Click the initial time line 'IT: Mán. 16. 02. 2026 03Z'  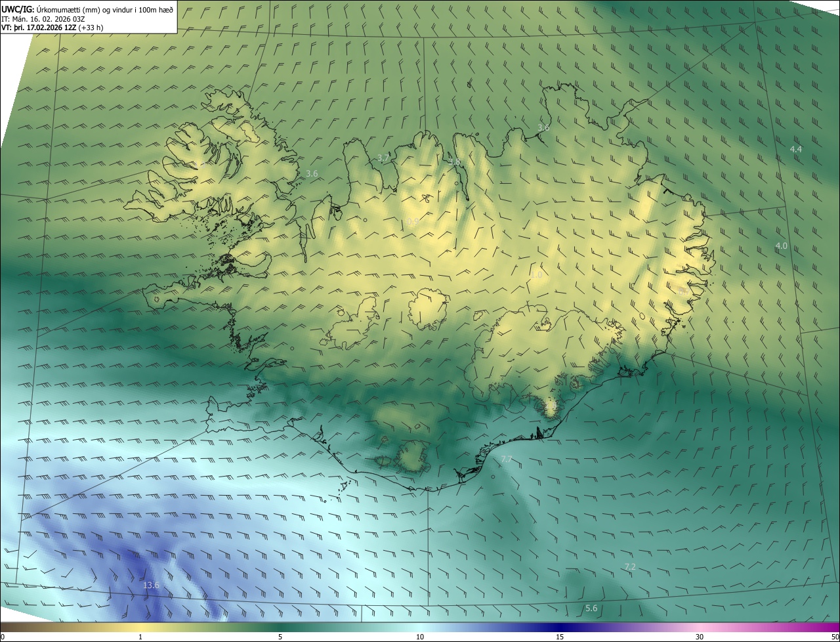click(45, 19)
